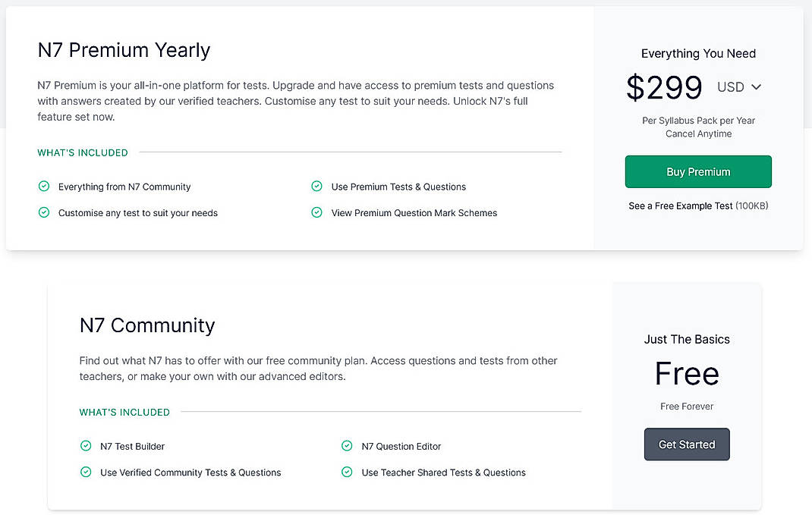Click the N7 Premium Yearly heading
The image size is (812, 515).
coord(124,50)
